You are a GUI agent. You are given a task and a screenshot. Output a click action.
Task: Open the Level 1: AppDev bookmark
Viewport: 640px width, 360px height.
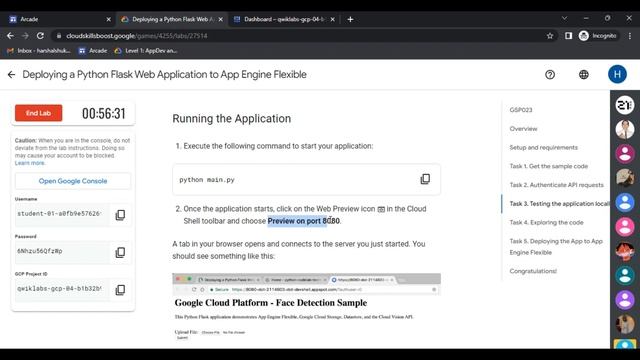pyautogui.click(x=146, y=51)
